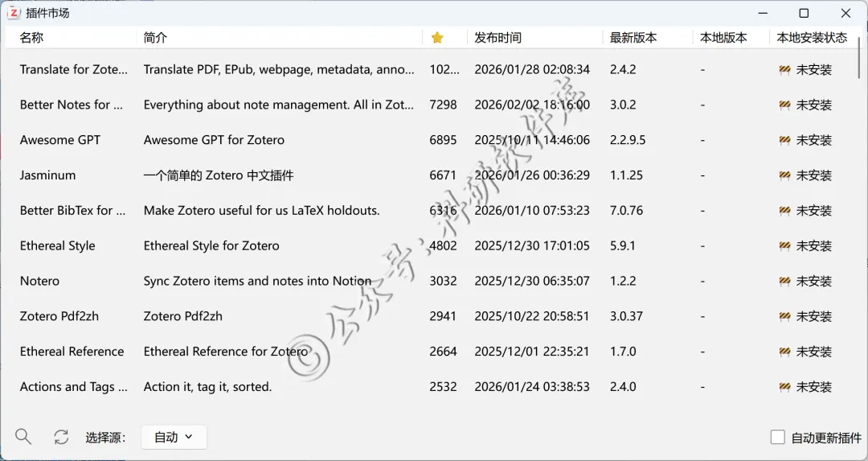Click description 'Make Zotero useful for us LaTeX holdouts.'
This screenshot has height=461, width=868.
[261, 211]
